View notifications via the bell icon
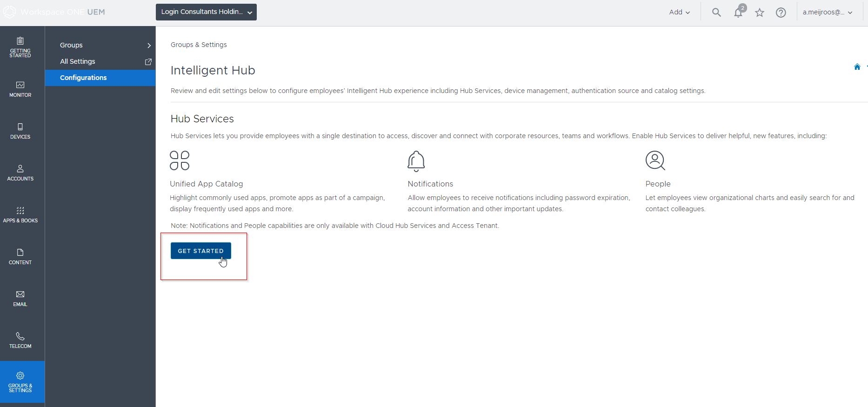This screenshot has height=407, width=868. 738,13
